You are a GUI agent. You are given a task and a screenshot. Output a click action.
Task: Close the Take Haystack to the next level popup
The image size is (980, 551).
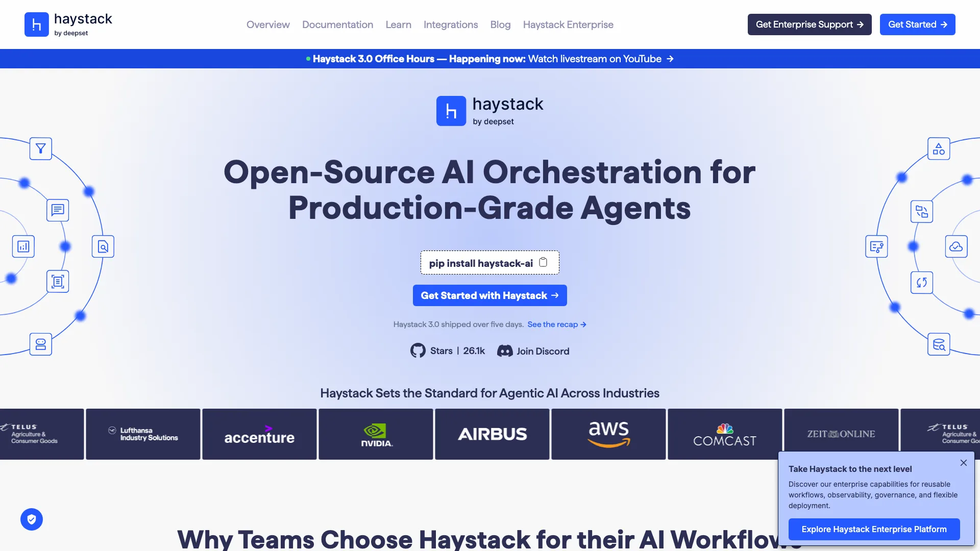(x=964, y=463)
